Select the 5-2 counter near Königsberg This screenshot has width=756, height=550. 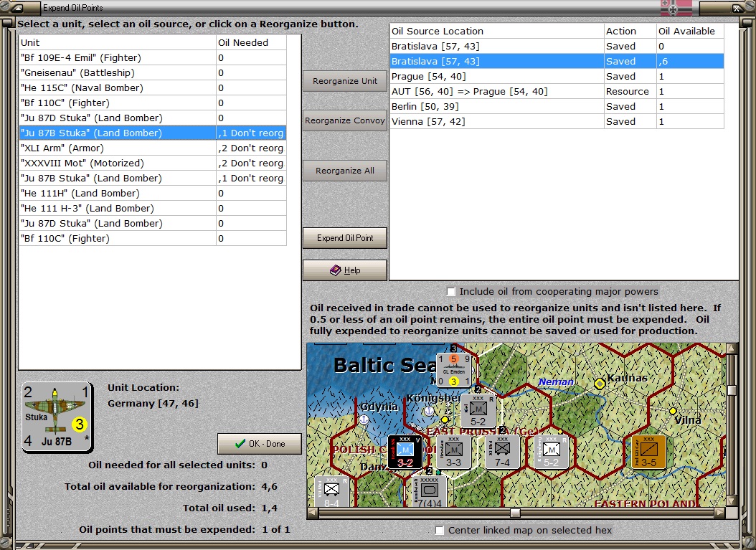pyautogui.click(x=478, y=411)
